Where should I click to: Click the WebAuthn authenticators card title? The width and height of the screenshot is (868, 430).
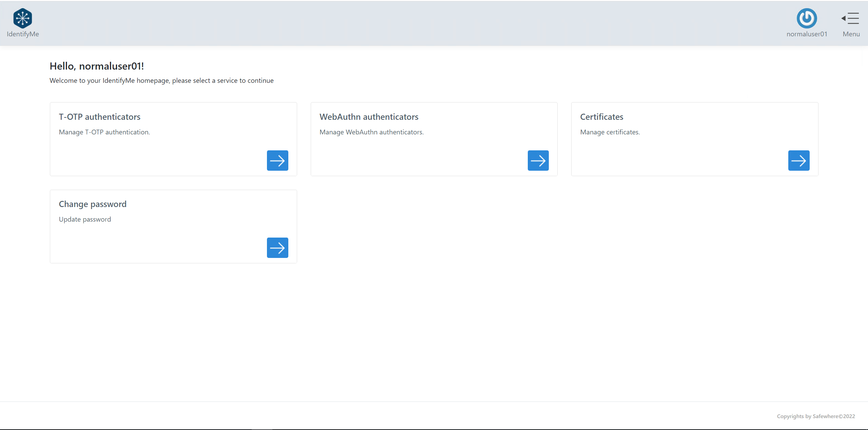369,117
